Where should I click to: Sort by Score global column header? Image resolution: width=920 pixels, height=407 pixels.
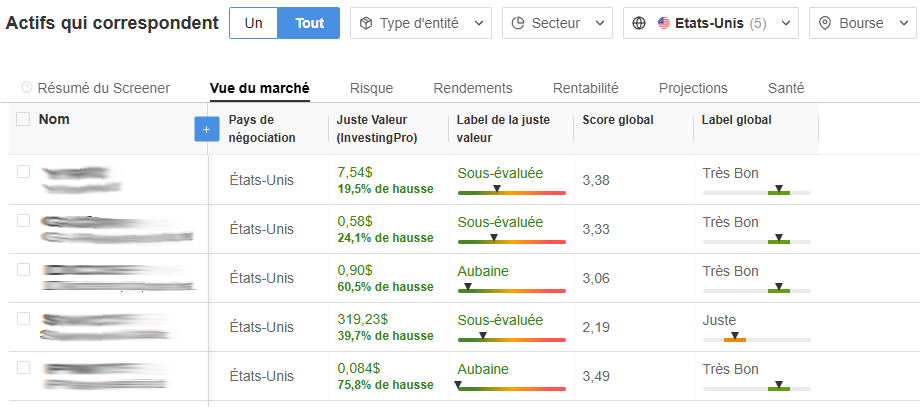pyautogui.click(x=617, y=120)
